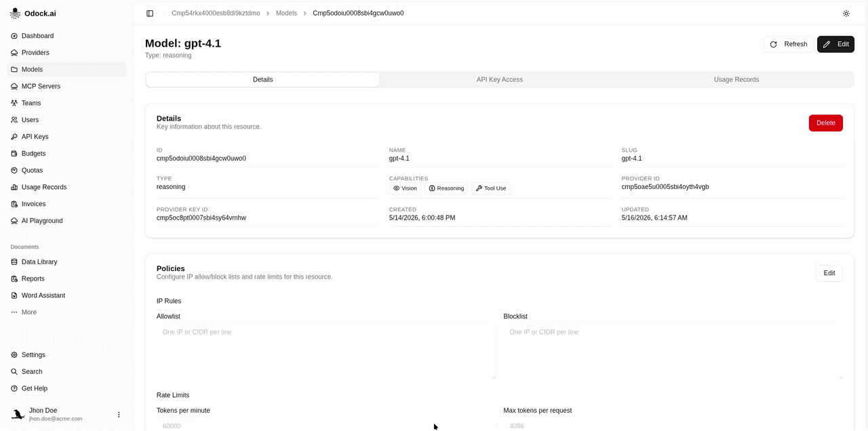Click the Usage Records bar chart icon
The width and height of the screenshot is (868, 431).
point(14,187)
